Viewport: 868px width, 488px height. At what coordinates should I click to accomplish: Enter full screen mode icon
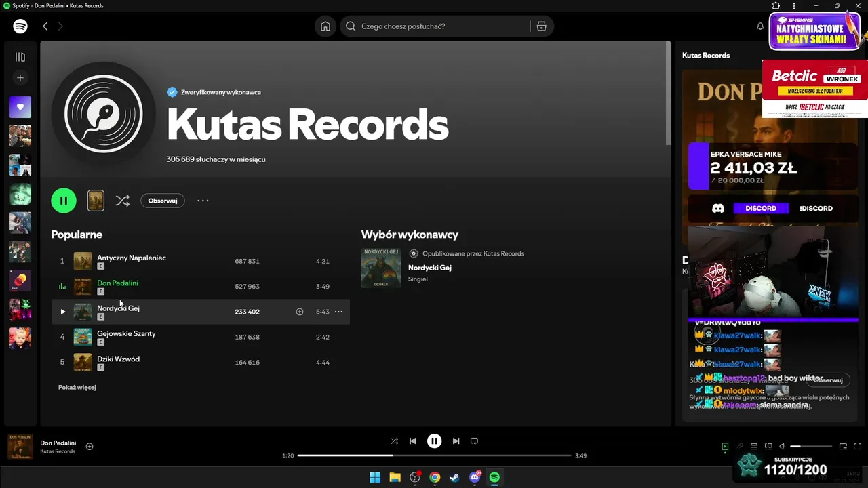[858, 447]
